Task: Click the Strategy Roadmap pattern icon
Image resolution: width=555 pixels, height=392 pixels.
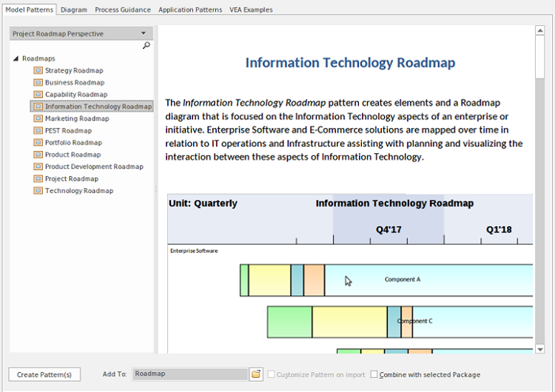Action: (x=38, y=70)
